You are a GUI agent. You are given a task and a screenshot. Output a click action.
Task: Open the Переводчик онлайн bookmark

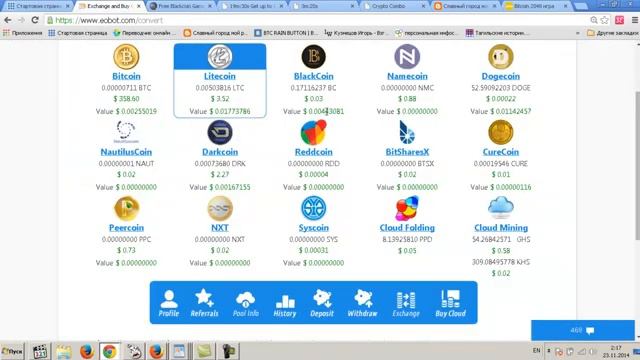[145, 33]
